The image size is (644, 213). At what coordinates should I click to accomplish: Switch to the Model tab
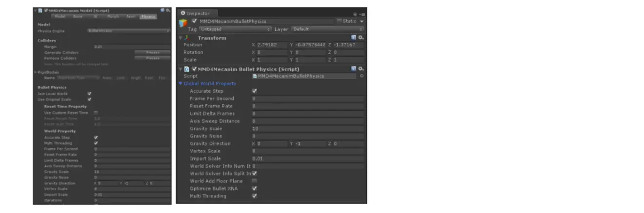[x=60, y=17]
